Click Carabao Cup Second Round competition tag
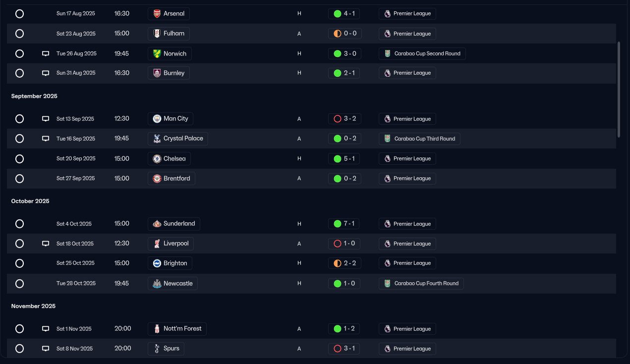The width and height of the screenshot is (630, 364). (422, 53)
